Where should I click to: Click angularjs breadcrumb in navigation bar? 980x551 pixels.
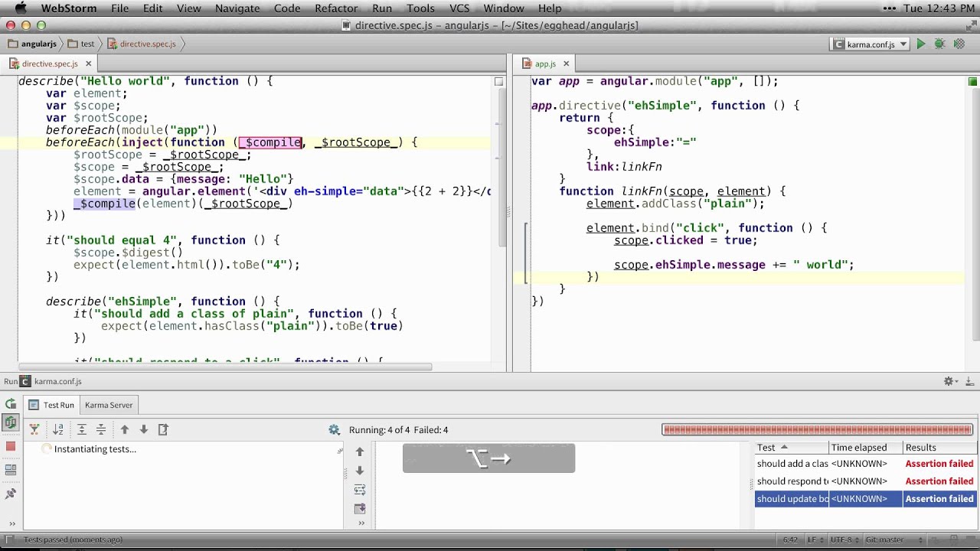click(x=32, y=44)
